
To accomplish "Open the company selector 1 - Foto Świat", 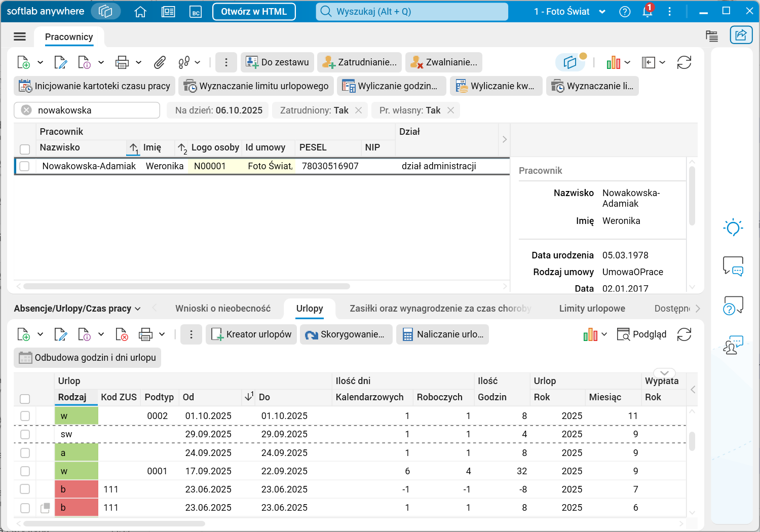I will point(569,12).
